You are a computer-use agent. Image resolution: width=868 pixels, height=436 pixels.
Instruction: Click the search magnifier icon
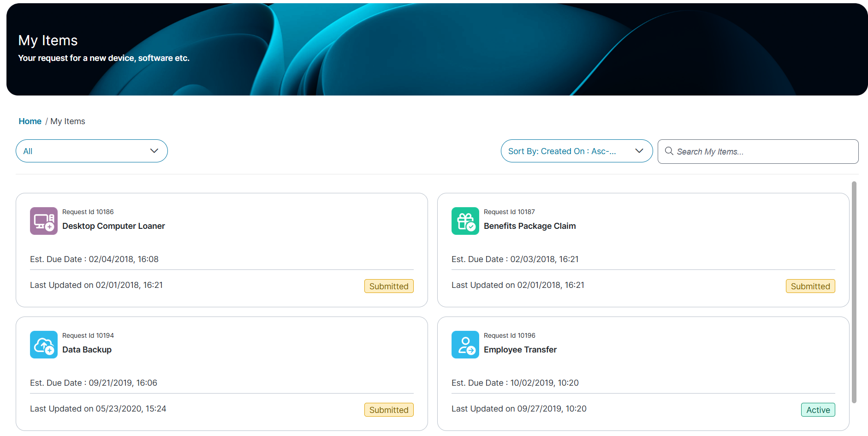[x=669, y=151]
